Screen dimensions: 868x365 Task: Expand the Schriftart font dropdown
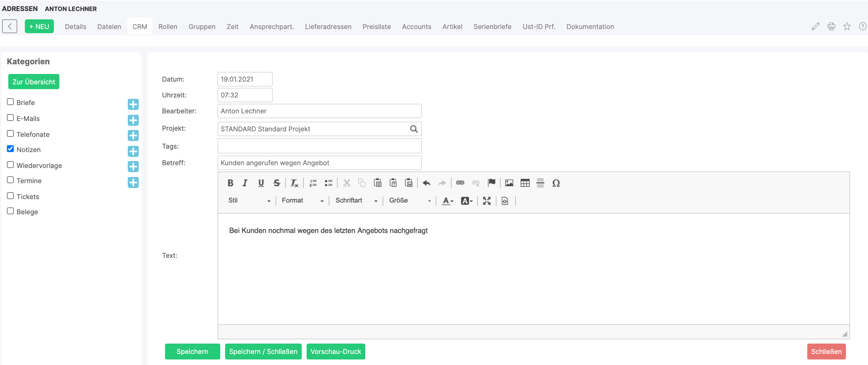point(356,201)
